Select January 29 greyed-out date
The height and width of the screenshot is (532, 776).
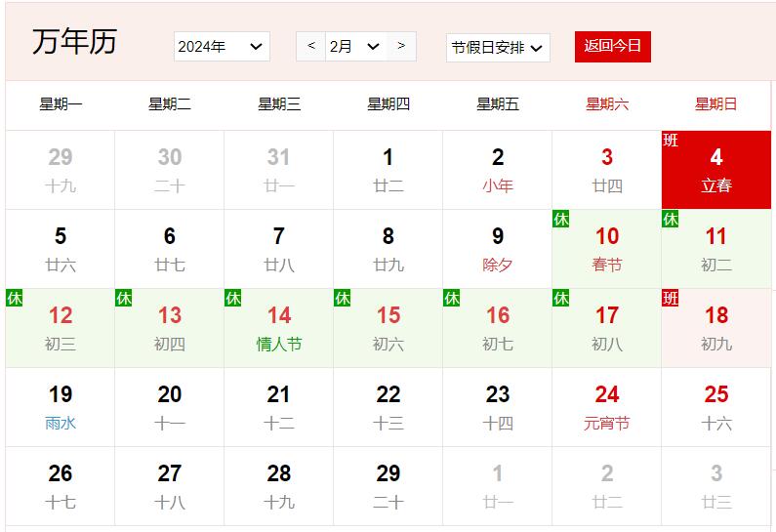(x=61, y=170)
